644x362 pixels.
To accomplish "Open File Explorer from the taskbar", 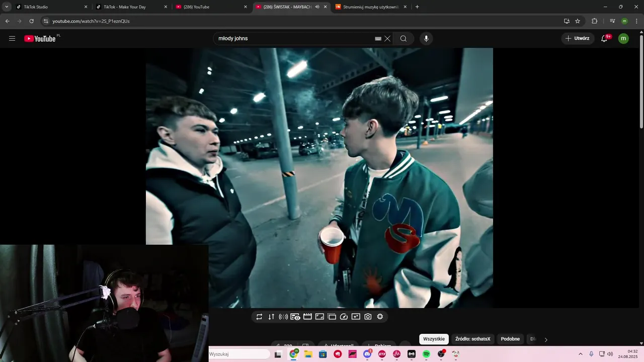I will tap(308, 354).
